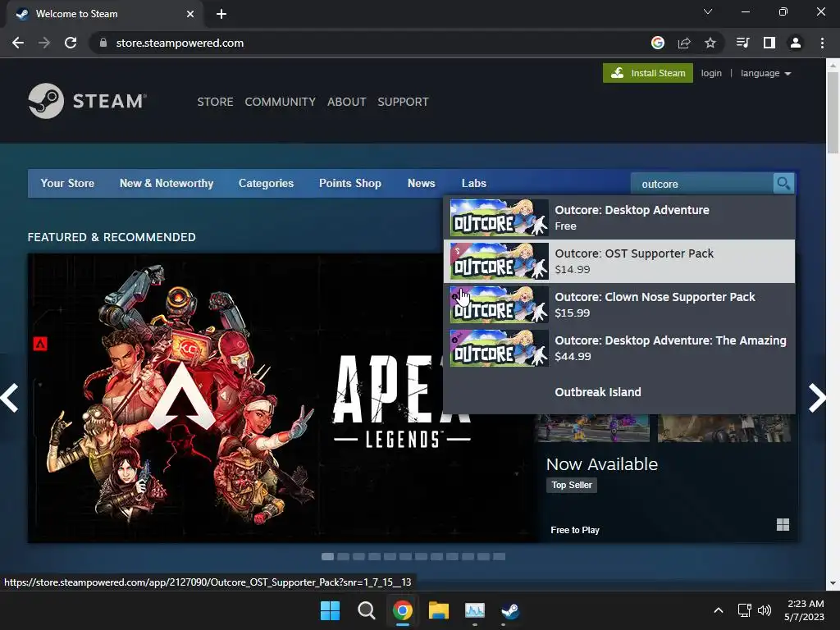This screenshot has height=630, width=840.
Task: Click the taskbar clock and date
Action: tap(804, 610)
